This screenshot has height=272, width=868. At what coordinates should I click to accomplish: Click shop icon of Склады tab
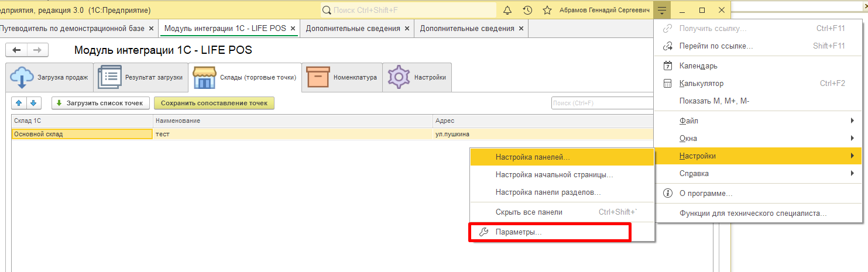(205, 77)
